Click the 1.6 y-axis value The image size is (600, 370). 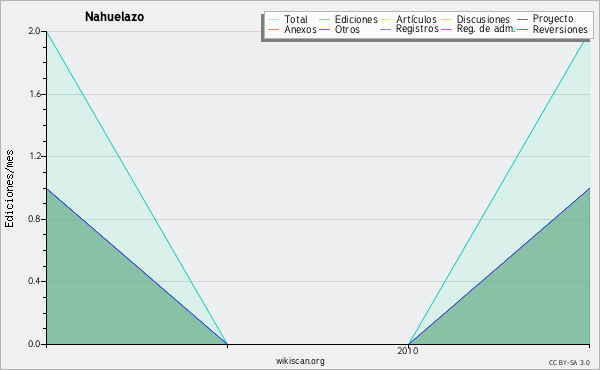(35, 94)
